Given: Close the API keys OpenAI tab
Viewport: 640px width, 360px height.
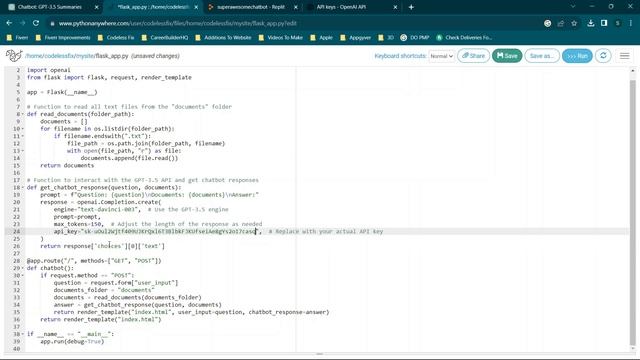Looking at the screenshot, I should pos(395,7).
